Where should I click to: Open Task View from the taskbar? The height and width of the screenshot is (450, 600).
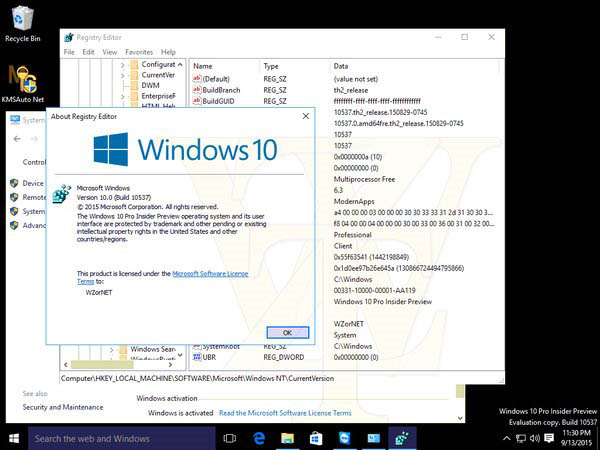pyautogui.click(x=229, y=438)
